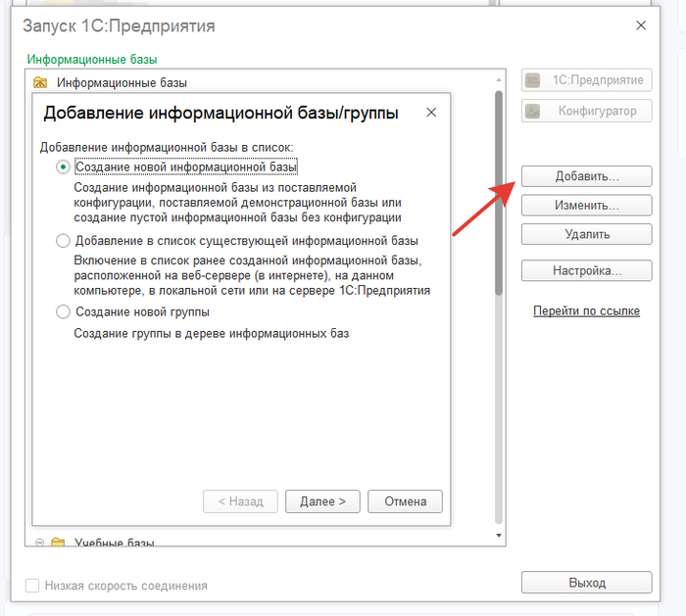This screenshot has height=616, width=686.
Task: Select the 'Информационные базы' tree root
Action: point(122,82)
